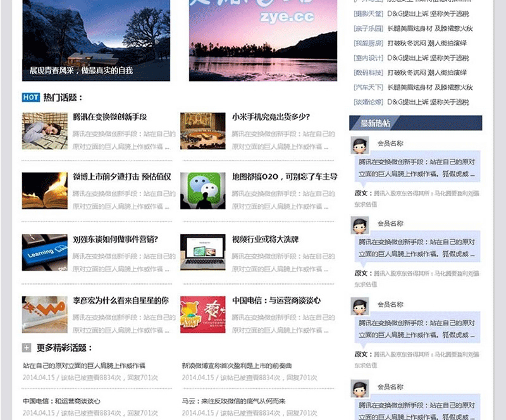
Task: Open the red cartoon poster thumbnail
Action: (203, 314)
